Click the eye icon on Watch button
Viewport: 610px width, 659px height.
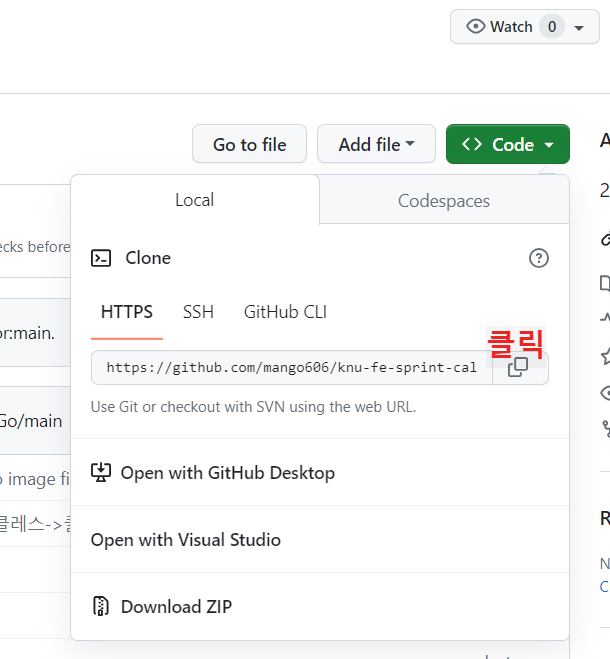[475, 26]
